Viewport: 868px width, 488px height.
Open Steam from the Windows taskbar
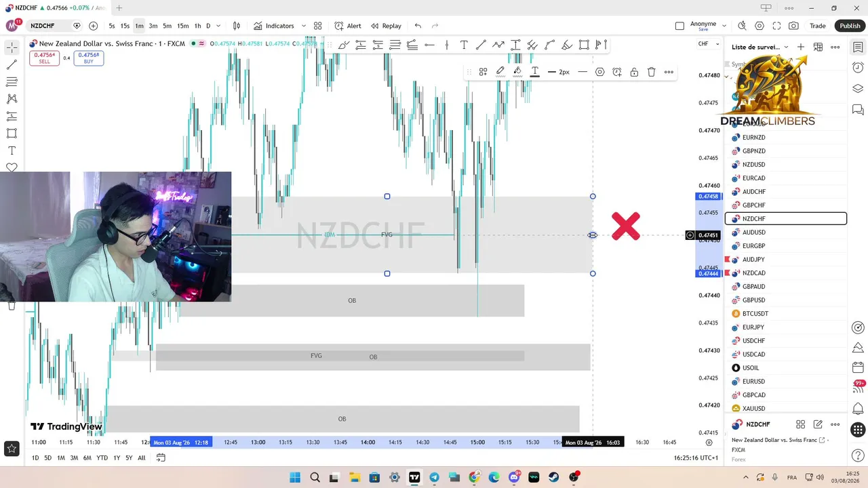(553, 477)
